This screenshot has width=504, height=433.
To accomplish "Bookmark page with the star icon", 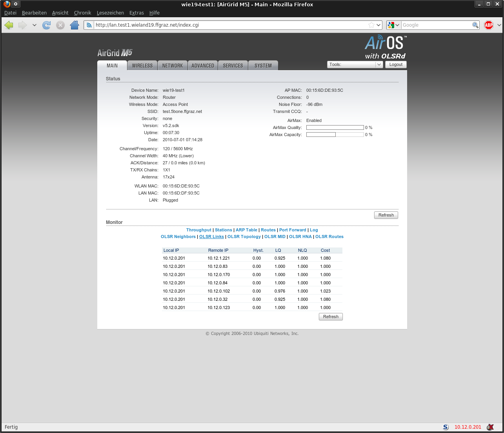I will pos(371,25).
